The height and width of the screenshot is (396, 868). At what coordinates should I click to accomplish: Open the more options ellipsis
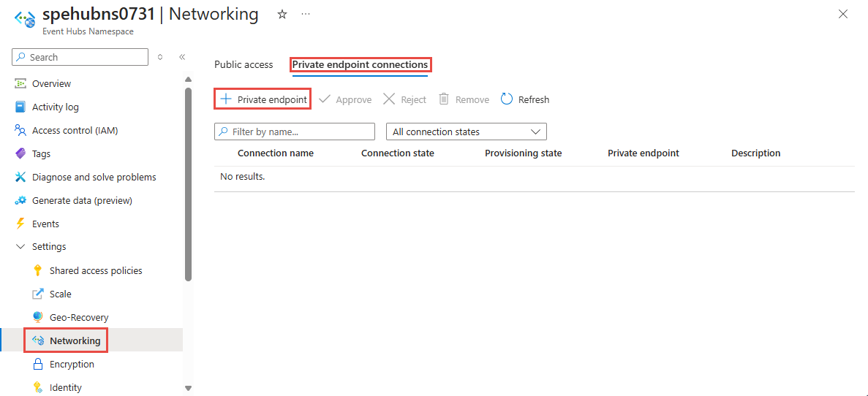[305, 15]
